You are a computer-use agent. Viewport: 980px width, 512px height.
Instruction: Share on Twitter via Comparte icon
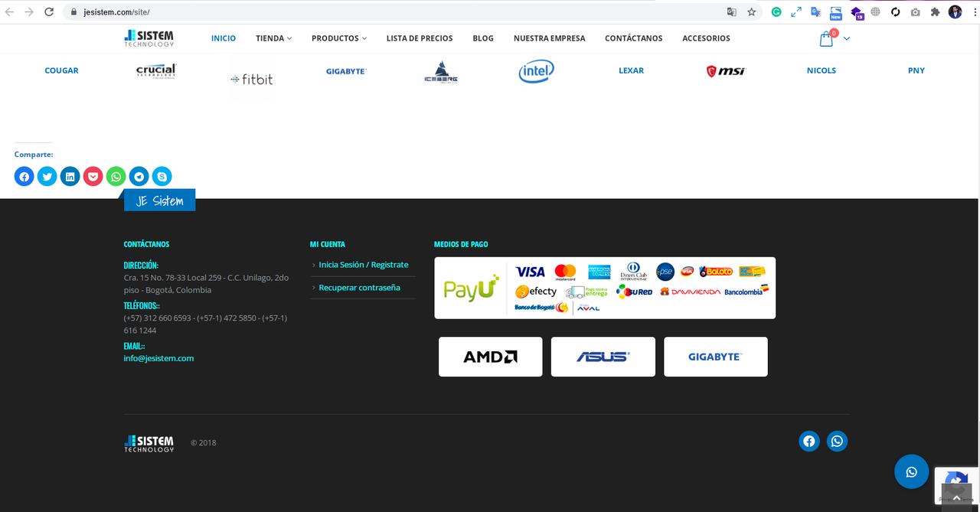(47, 177)
